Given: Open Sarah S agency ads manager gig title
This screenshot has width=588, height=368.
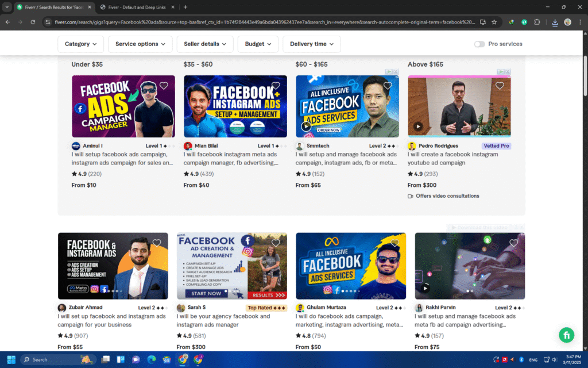Looking at the screenshot, I should tap(223, 320).
